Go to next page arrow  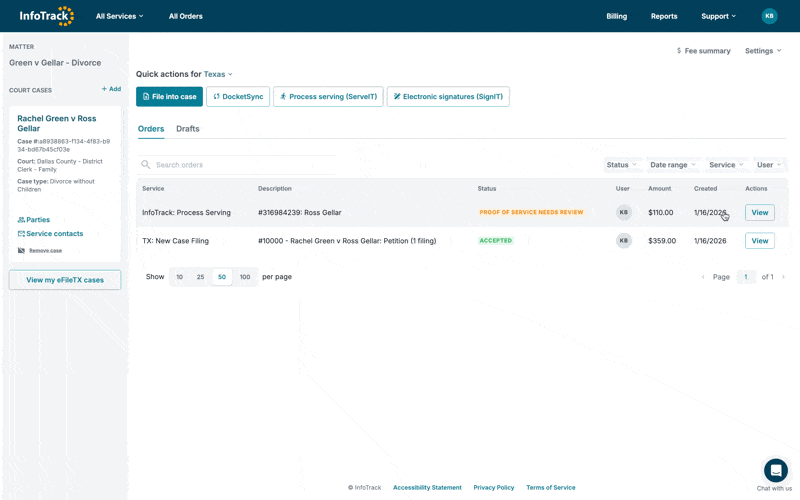[783, 277]
